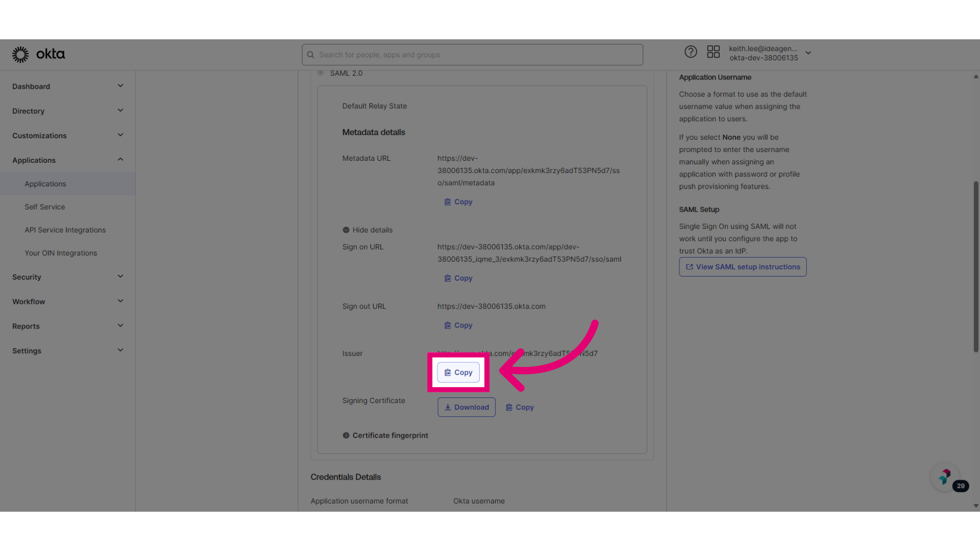980x551 pixels.
Task: Click the SAML Setup heading
Action: click(x=699, y=210)
